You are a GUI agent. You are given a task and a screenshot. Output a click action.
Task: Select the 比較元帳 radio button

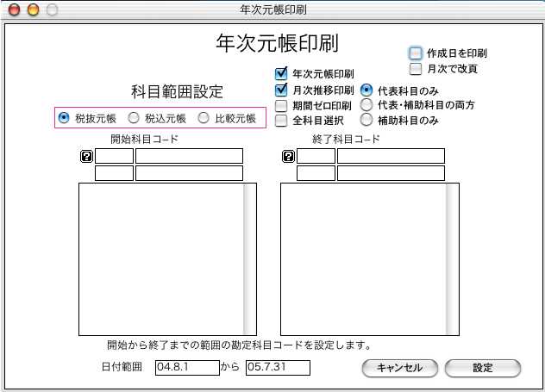click(x=204, y=117)
